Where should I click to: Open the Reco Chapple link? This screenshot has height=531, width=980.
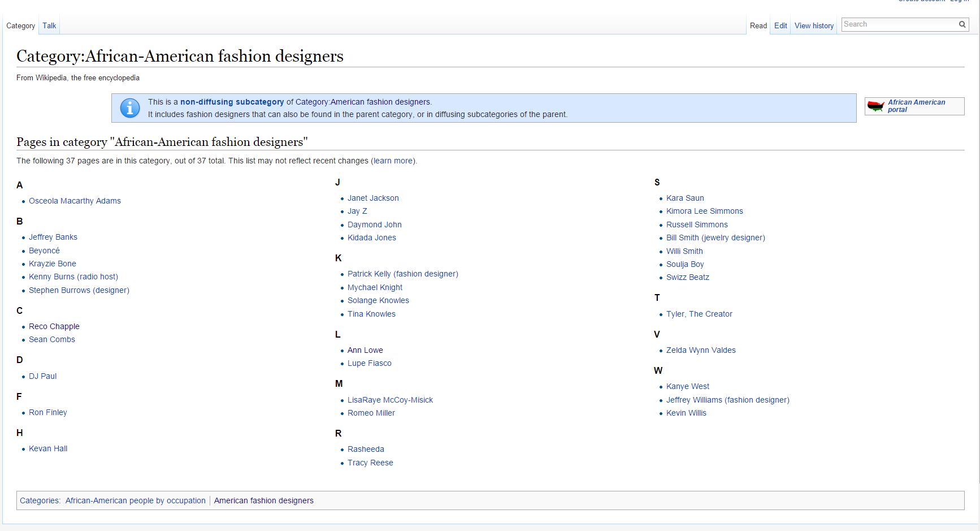click(x=54, y=326)
